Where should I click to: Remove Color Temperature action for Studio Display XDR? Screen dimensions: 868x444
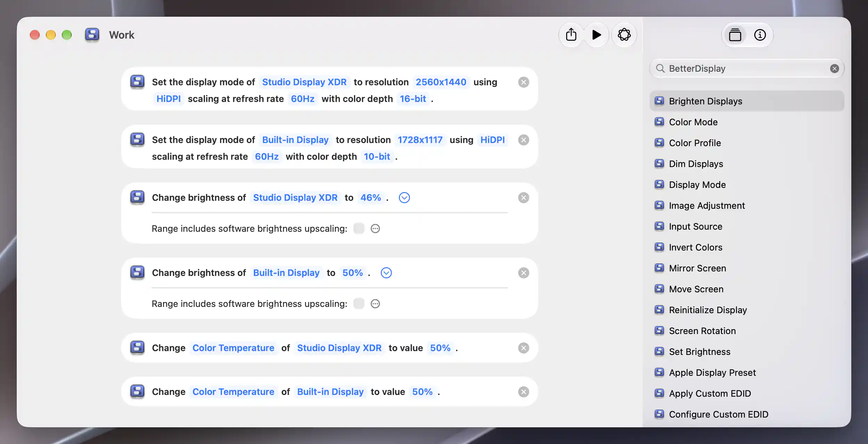tap(523, 348)
